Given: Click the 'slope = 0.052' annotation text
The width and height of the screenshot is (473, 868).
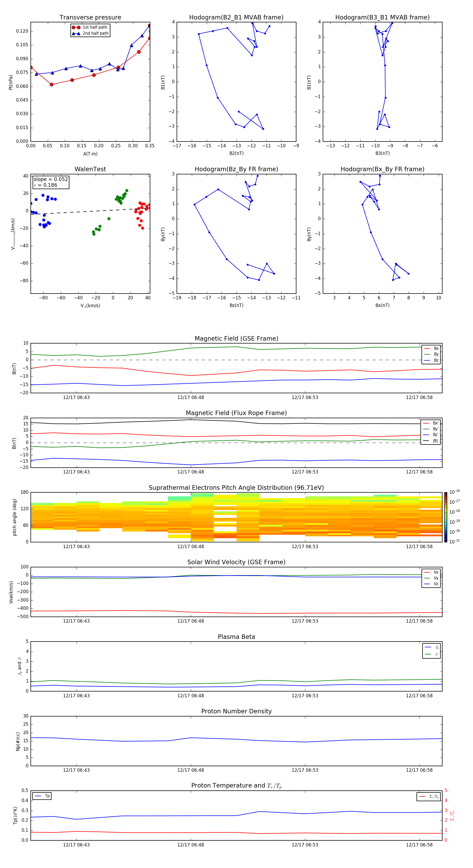Looking at the screenshot, I should (51, 179).
